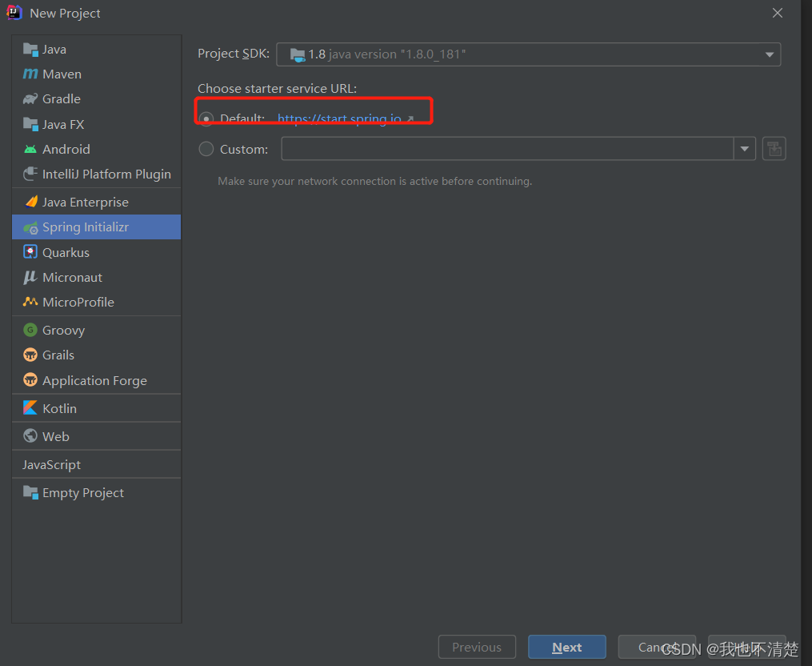The width and height of the screenshot is (812, 666).
Task: Click the Java Enterprise flame icon
Action: pos(31,202)
